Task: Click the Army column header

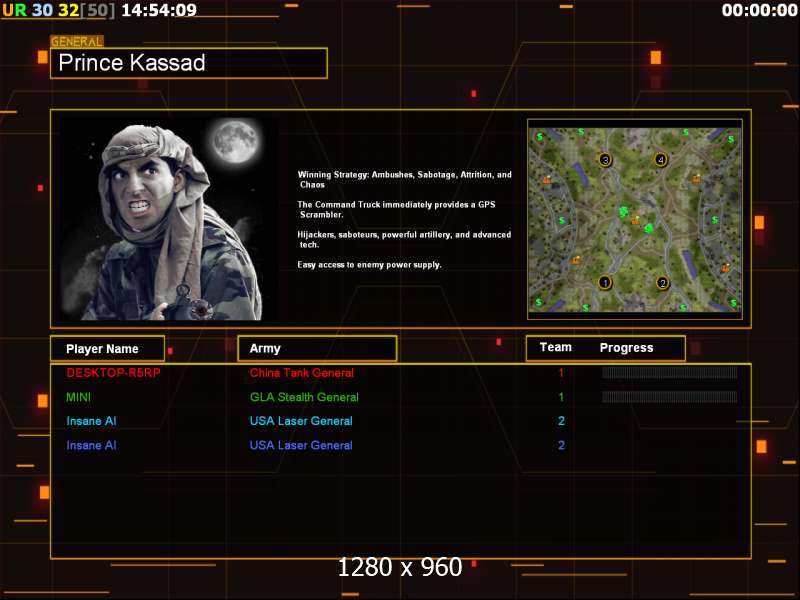Action: 317,348
